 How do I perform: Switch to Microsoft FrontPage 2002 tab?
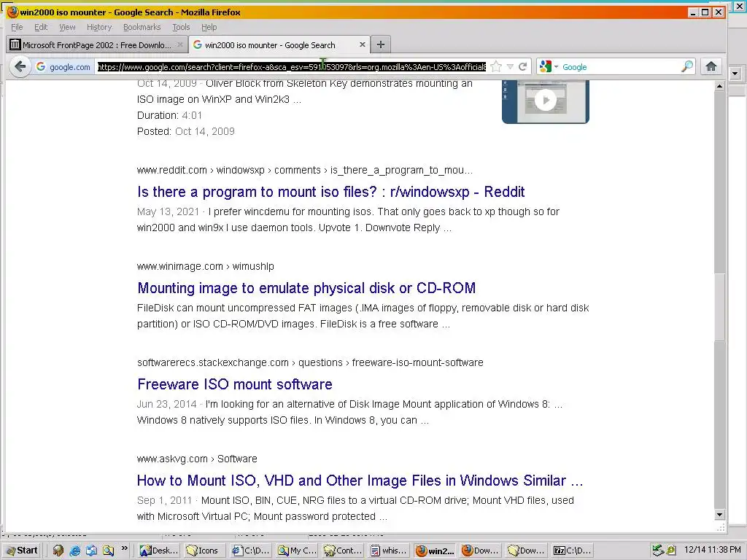[97, 44]
